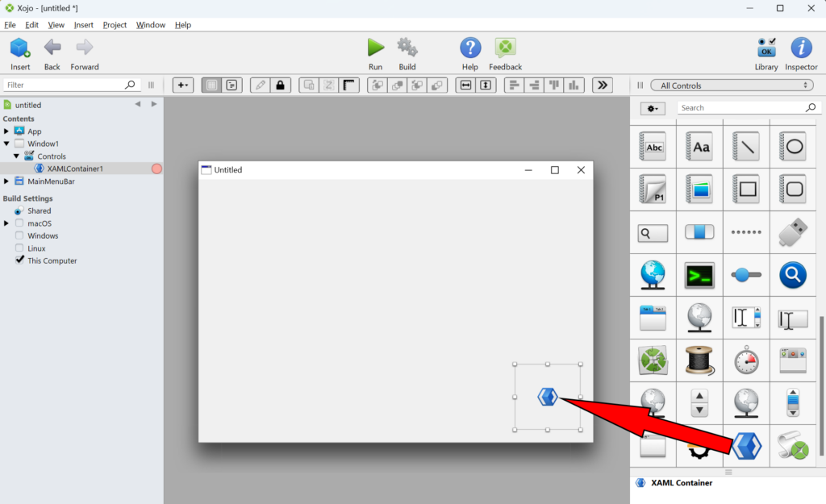Select XAMLContainer control on Window1 layout
826x504 pixels.
[548, 397]
